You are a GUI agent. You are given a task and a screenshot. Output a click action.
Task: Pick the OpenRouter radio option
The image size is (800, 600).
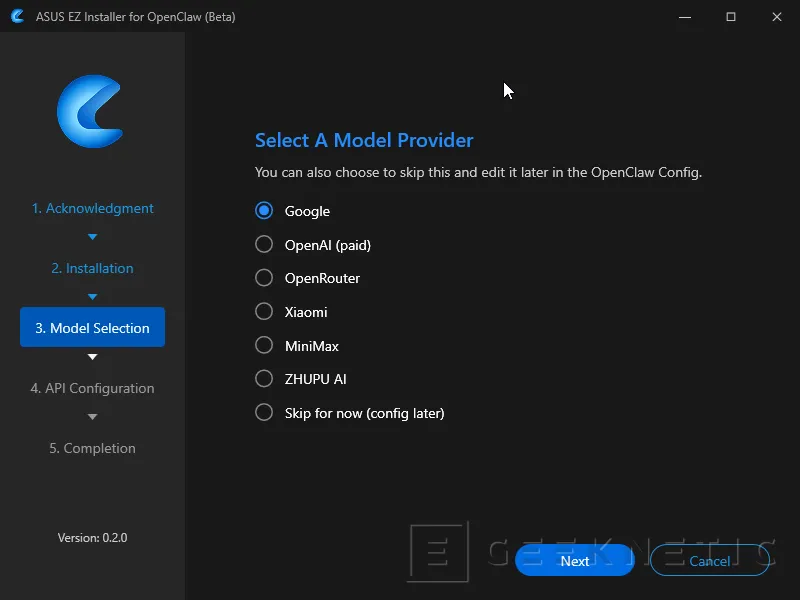(x=264, y=278)
